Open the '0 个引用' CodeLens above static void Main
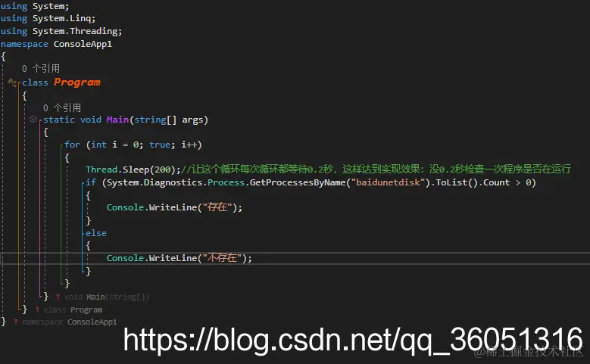The image size is (590, 364). tap(61, 108)
